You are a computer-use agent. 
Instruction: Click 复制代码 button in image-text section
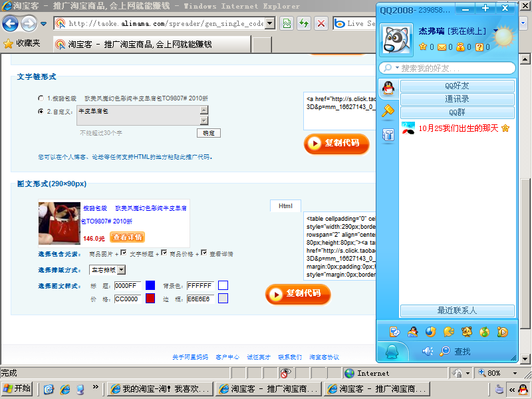(x=298, y=294)
